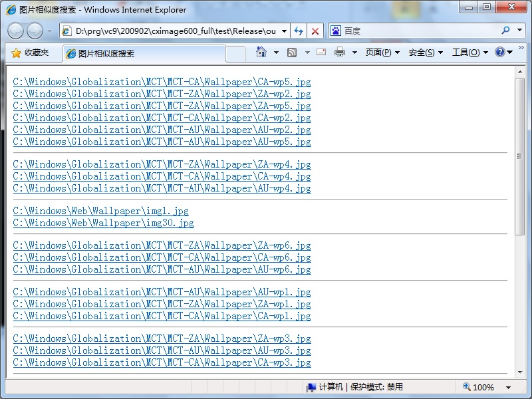532x399 pixels.
Task: Select the 图片相似度搜索 tab
Action: click(x=144, y=54)
